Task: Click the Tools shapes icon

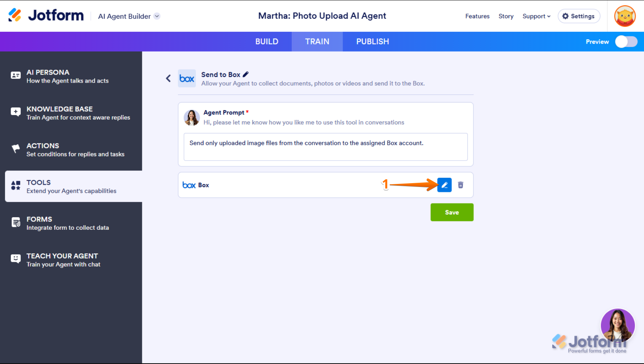Action: coord(16,185)
